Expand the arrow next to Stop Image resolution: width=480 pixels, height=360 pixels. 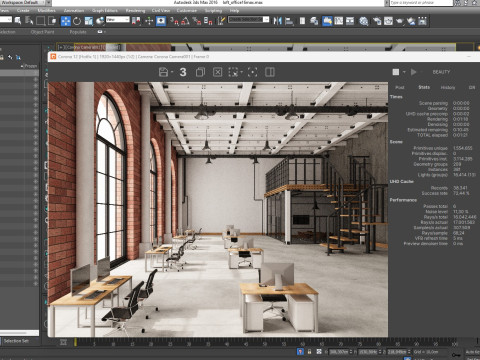pos(404,72)
